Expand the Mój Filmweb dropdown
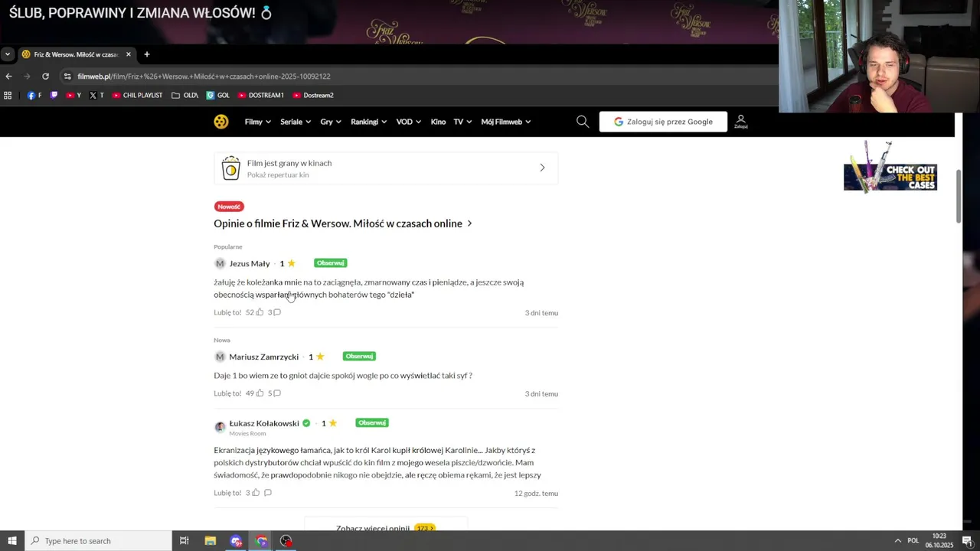Image resolution: width=980 pixels, height=551 pixels. [x=506, y=122]
